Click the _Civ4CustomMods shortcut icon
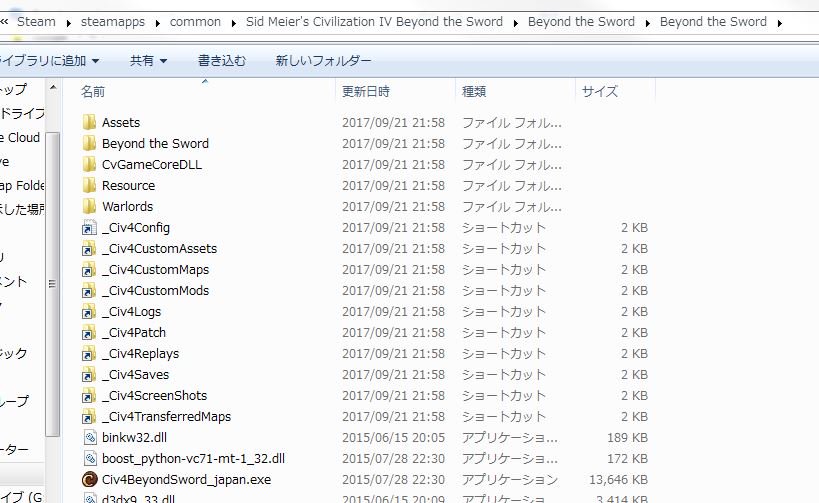Viewport: 819px width, 503px height. pyautogui.click(x=89, y=290)
